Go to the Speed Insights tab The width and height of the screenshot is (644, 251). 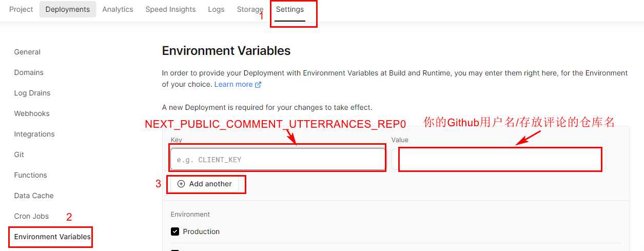point(170,9)
